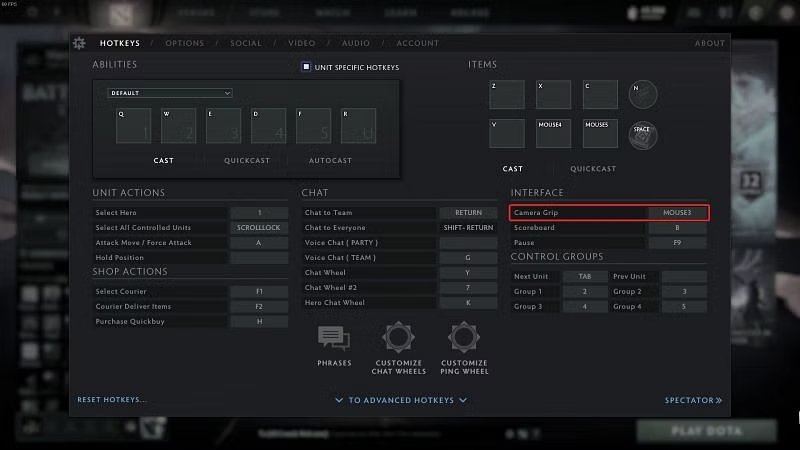This screenshot has height=450, width=800.
Task: Open the Video tab
Action: [301, 43]
